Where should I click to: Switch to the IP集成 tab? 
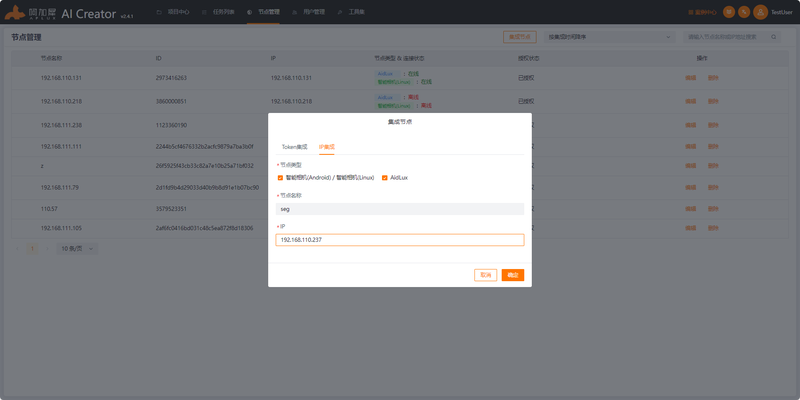coord(327,147)
